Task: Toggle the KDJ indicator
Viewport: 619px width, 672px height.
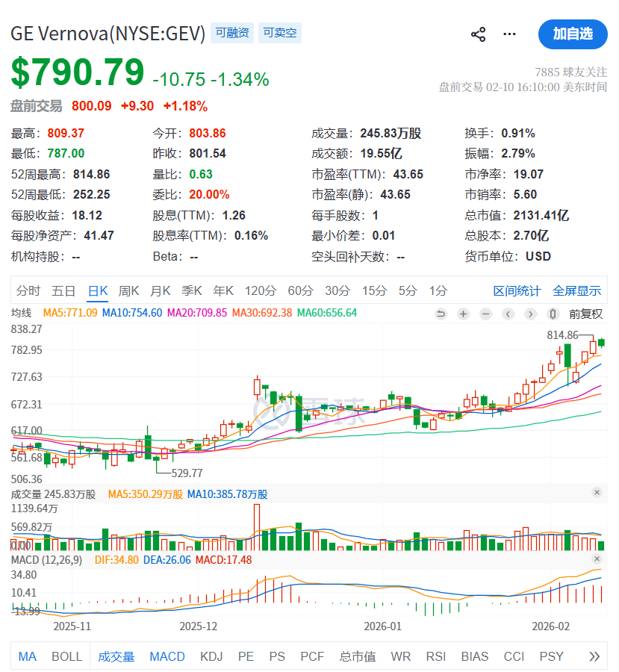Action: coord(211,656)
